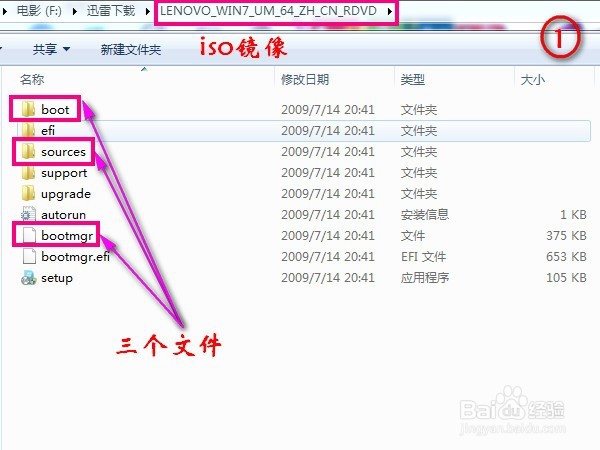Click the 653 KB size cell

tap(566, 257)
